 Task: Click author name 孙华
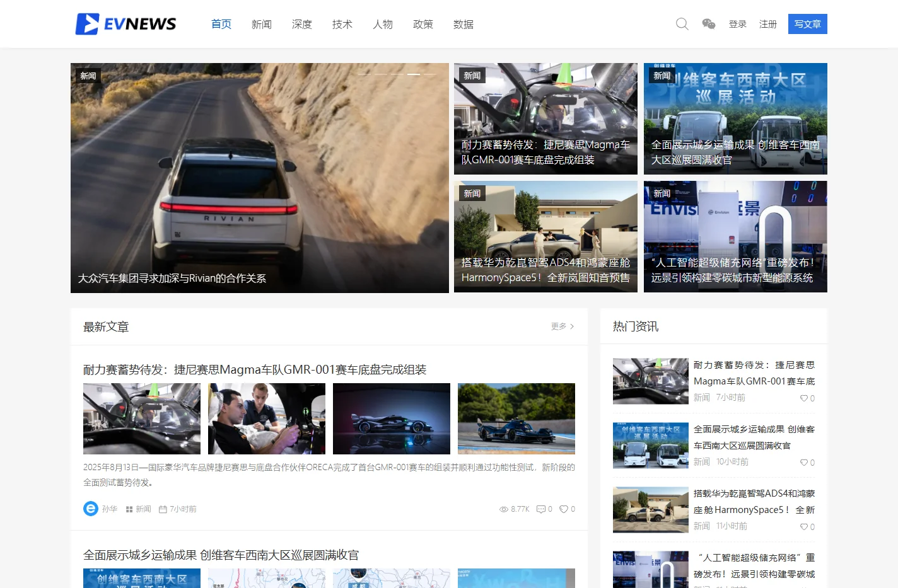(x=110, y=509)
